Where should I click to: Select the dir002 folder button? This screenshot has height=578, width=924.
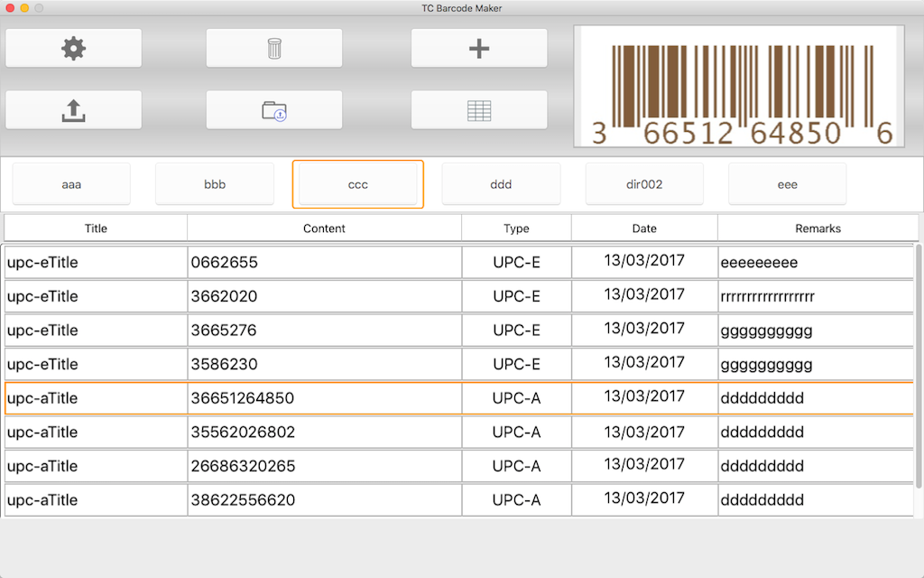[644, 184]
